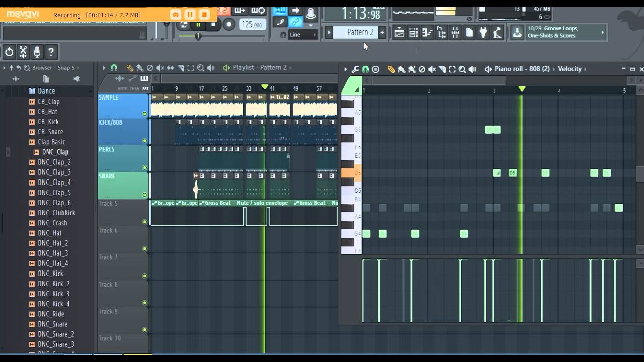Select Piano roll delete tool

click(422, 69)
